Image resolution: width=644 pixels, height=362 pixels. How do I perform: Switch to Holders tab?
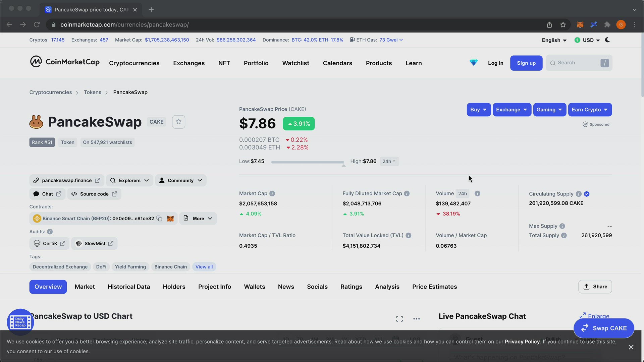point(174,287)
